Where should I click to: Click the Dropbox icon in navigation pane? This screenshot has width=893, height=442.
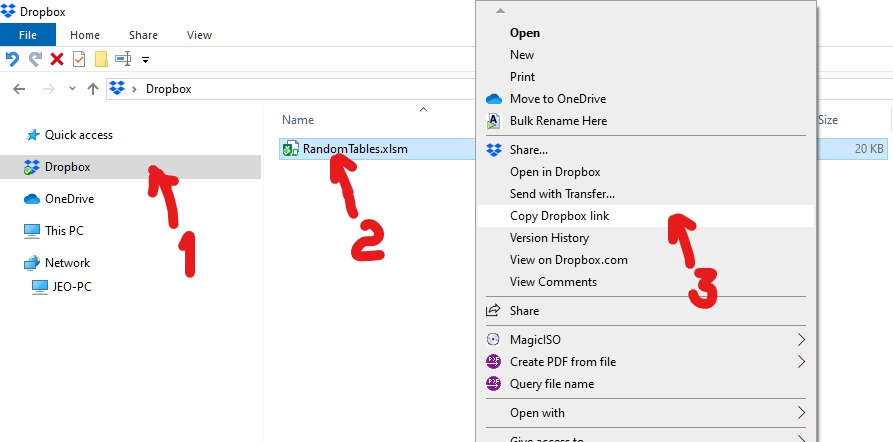(31, 167)
